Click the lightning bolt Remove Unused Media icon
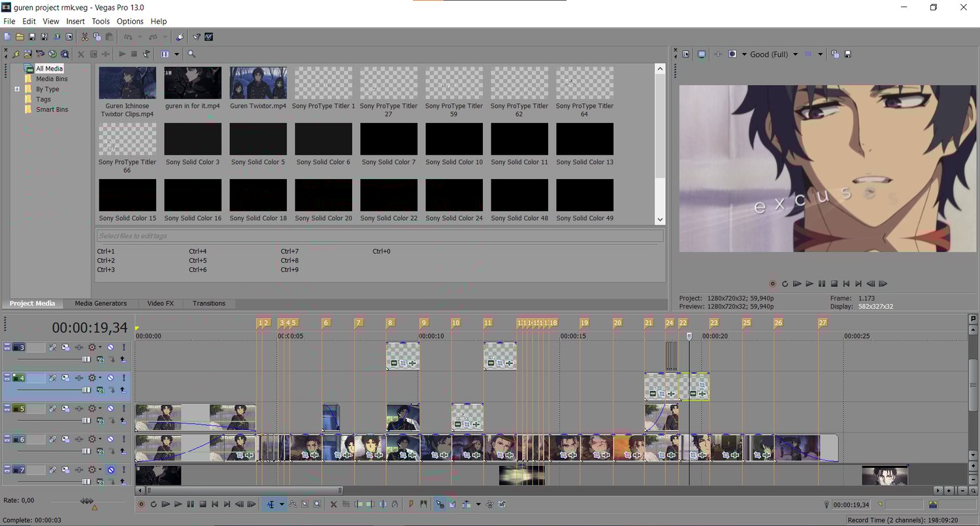The image size is (980, 526). 16,54
